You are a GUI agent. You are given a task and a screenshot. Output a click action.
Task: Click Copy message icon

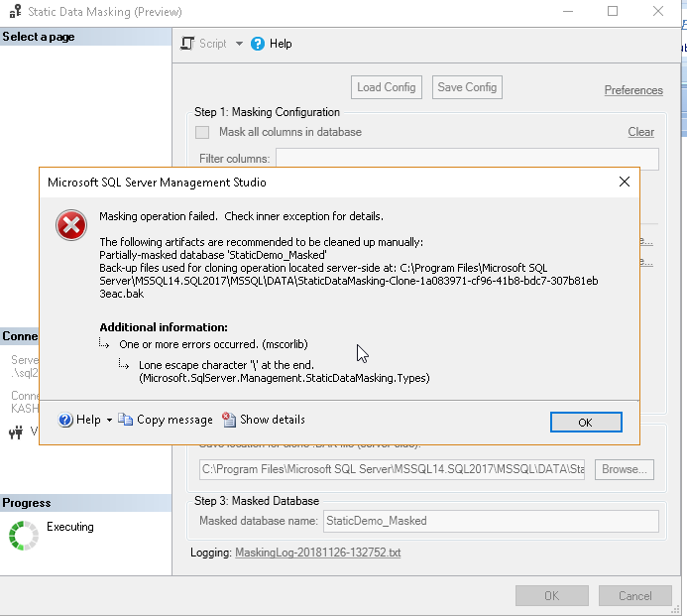(x=125, y=420)
